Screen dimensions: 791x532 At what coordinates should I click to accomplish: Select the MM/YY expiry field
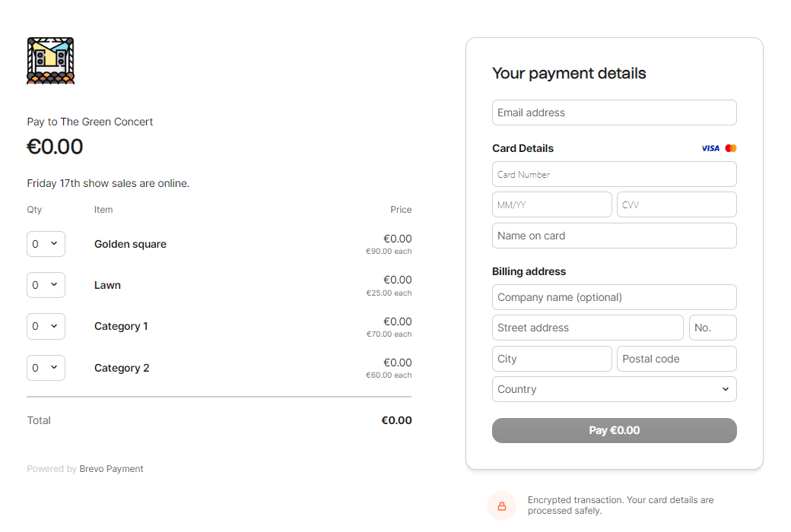551,204
